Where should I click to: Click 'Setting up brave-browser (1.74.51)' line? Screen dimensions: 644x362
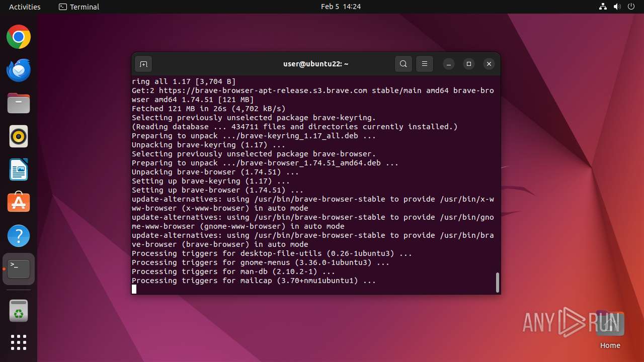[x=217, y=190]
